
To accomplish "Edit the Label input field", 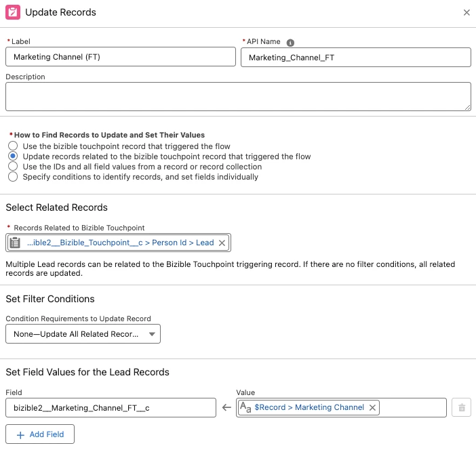I will (x=120, y=57).
